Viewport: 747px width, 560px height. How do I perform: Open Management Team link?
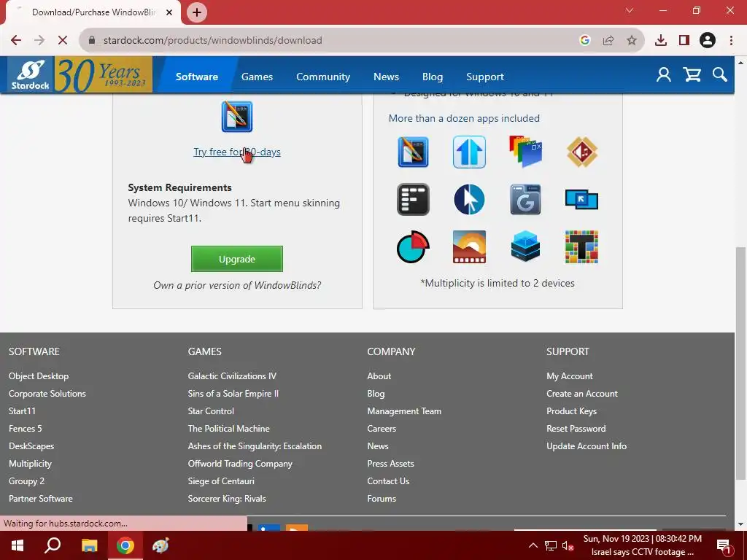point(404,411)
